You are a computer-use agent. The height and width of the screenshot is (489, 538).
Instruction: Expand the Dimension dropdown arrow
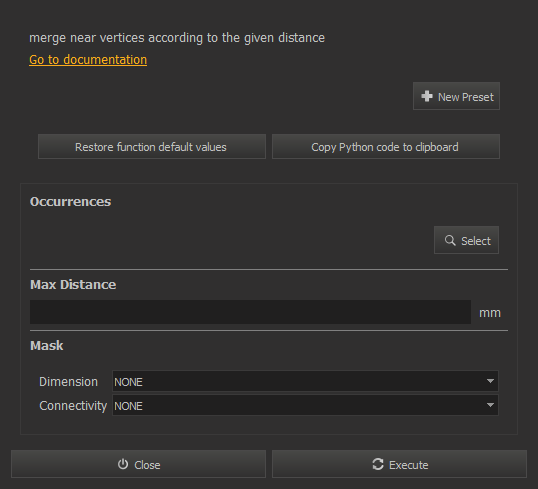point(490,381)
